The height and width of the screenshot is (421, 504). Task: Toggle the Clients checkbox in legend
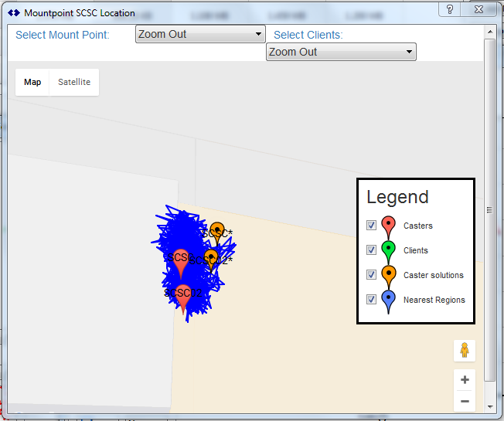point(371,250)
